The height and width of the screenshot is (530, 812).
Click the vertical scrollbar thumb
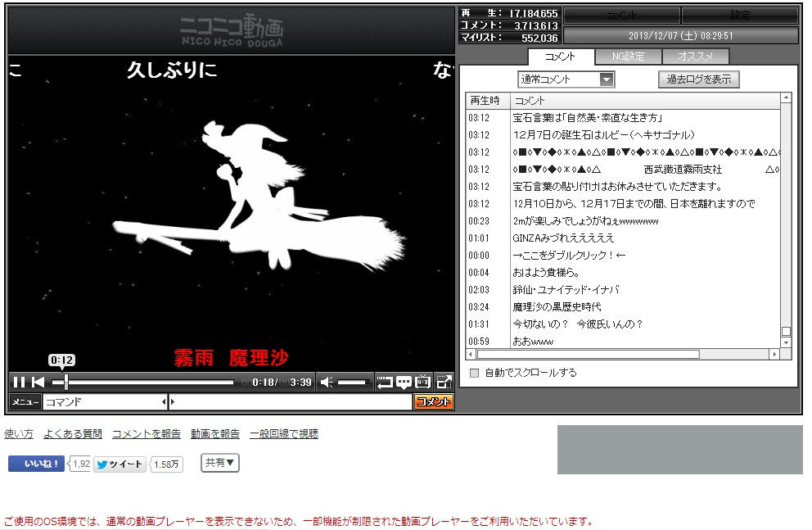pos(786,332)
